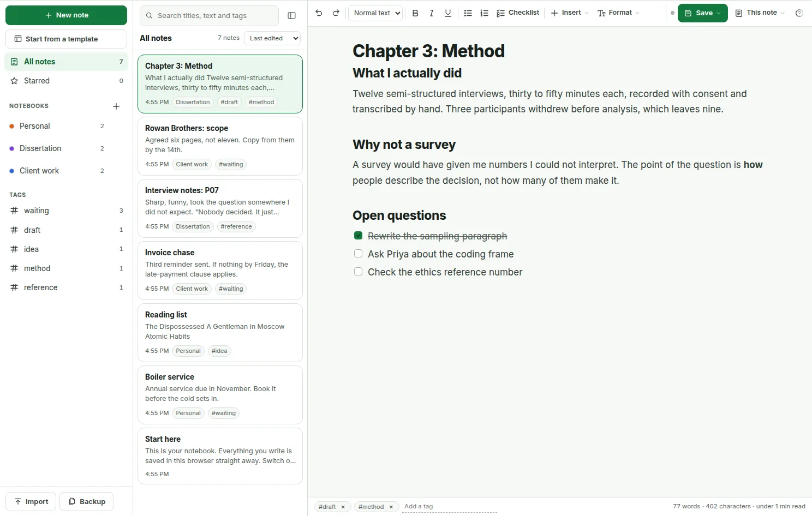This screenshot has height=516, width=812.
Task: Click the Add a tag field
Action: (x=450, y=507)
